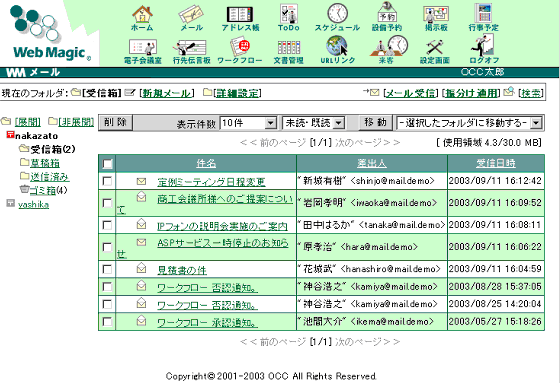The height and width of the screenshot is (383, 560).
Task: Collapse folders with 非展開 link
Action: (76, 122)
